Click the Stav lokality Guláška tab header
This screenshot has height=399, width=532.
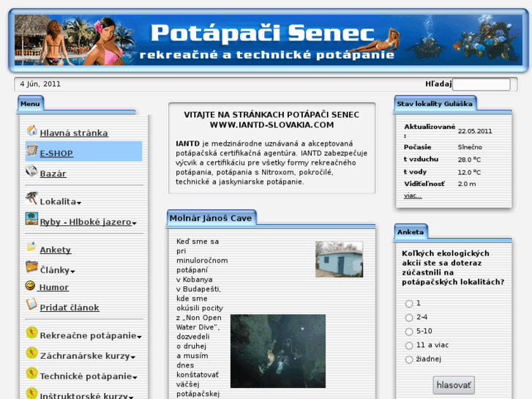[435, 104]
